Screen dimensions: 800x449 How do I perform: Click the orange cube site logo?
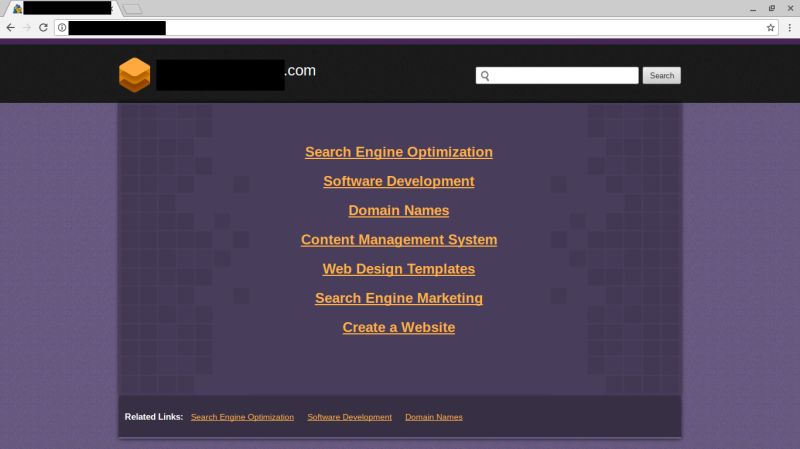[x=135, y=75]
